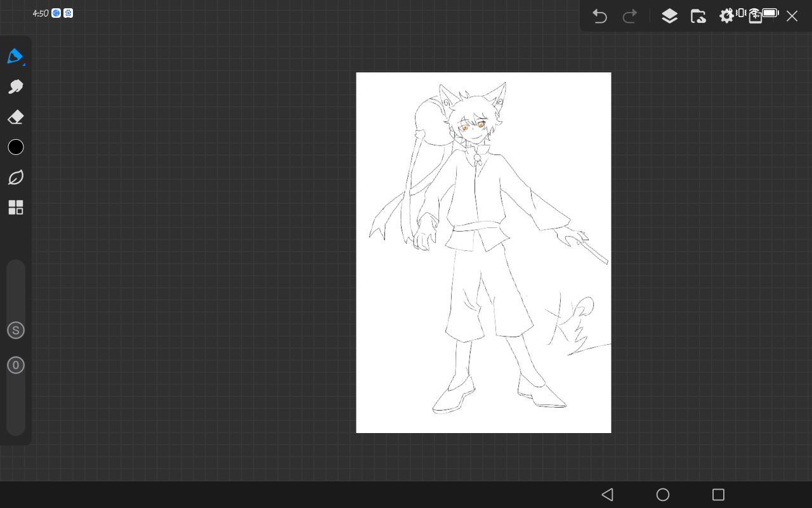The width and height of the screenshot is (812, 508).
Task: Close the drawing canvas with X
Action: click(x=792, y=17)
